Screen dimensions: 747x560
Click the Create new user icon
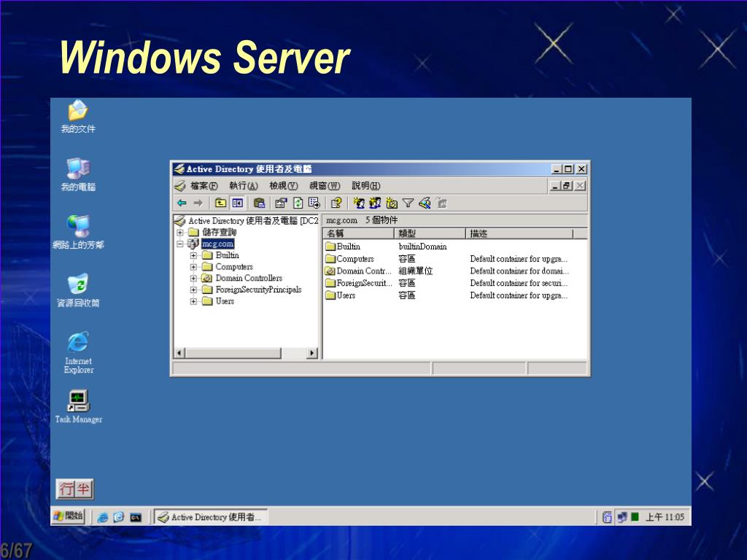coord(359,203)
